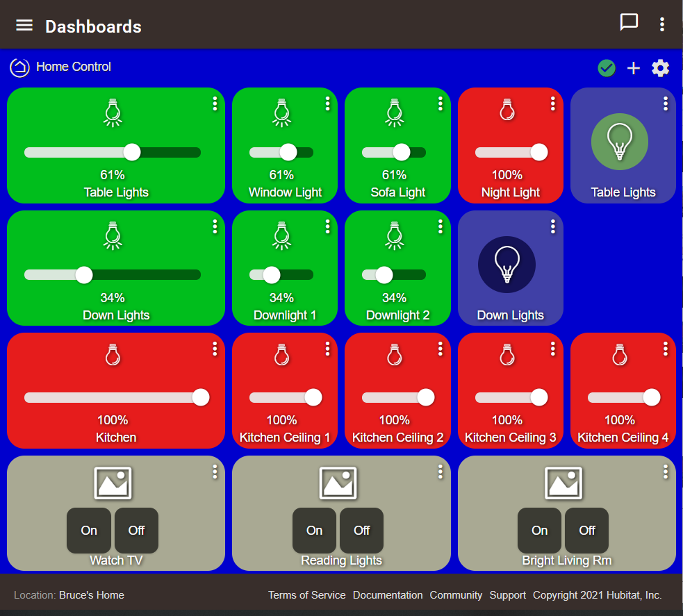The height and width of the screenshot is (616, 683).
Task: Toggle the purple Table Lights round bulb
Action: point(619,142)
